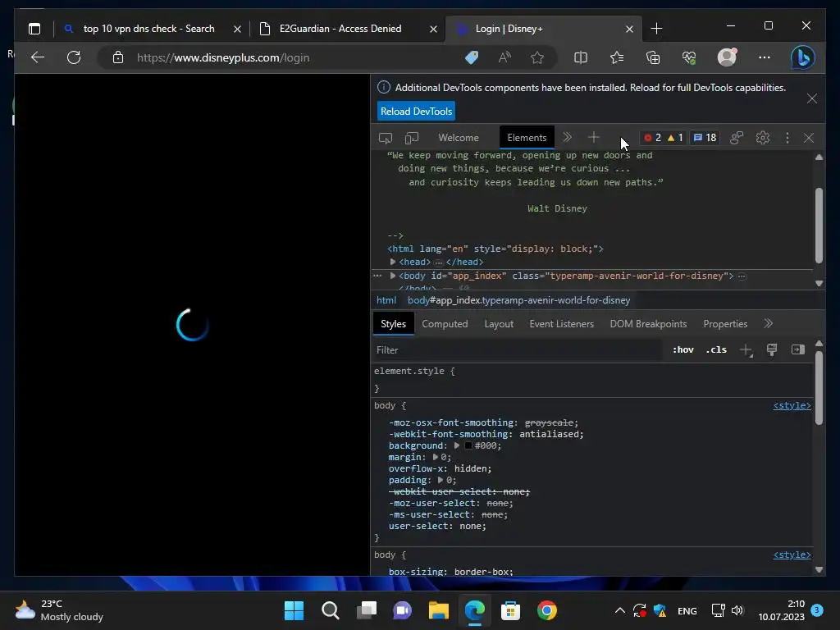View site information lock icon
The width and height of the screenshot is (840, 630).
point(118,57)
